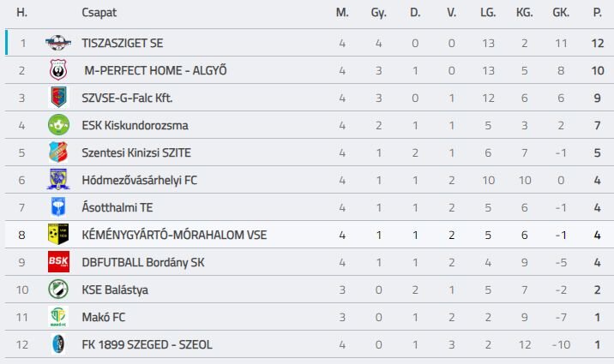Select the P. points column header

tap(597, 13)
